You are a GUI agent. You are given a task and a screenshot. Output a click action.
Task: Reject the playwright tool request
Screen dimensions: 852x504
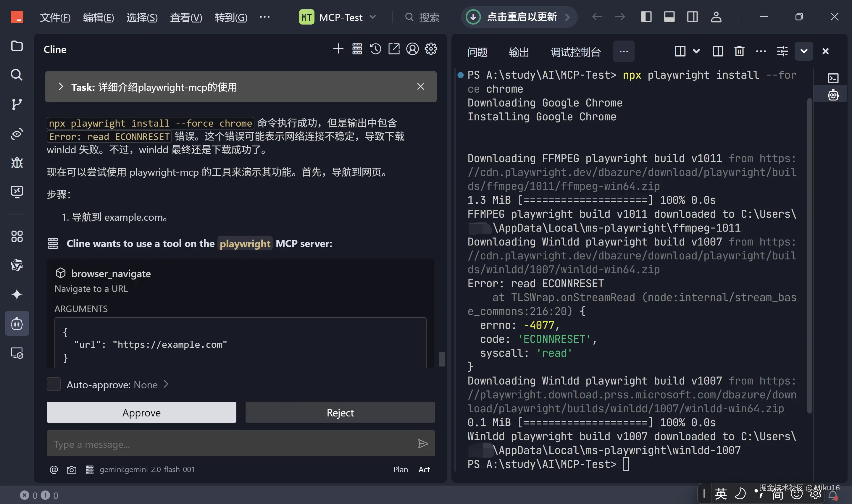coord(340,413)
